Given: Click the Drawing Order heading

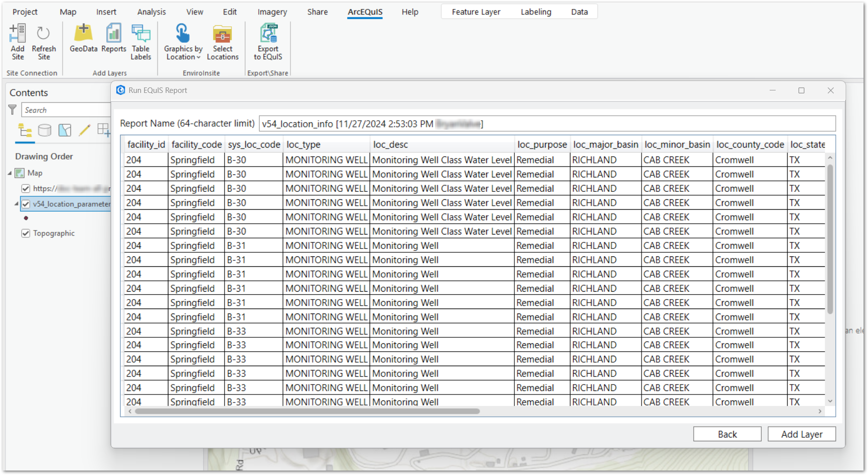Looking at the screenshot, I should coord(44,156).
